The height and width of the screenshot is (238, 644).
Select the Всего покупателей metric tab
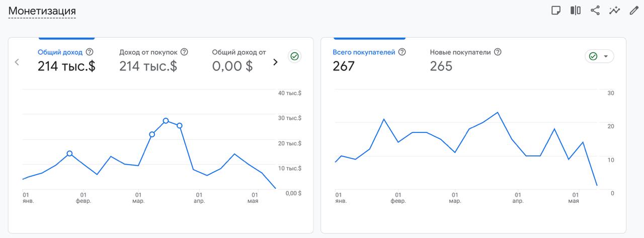[369, 60]
